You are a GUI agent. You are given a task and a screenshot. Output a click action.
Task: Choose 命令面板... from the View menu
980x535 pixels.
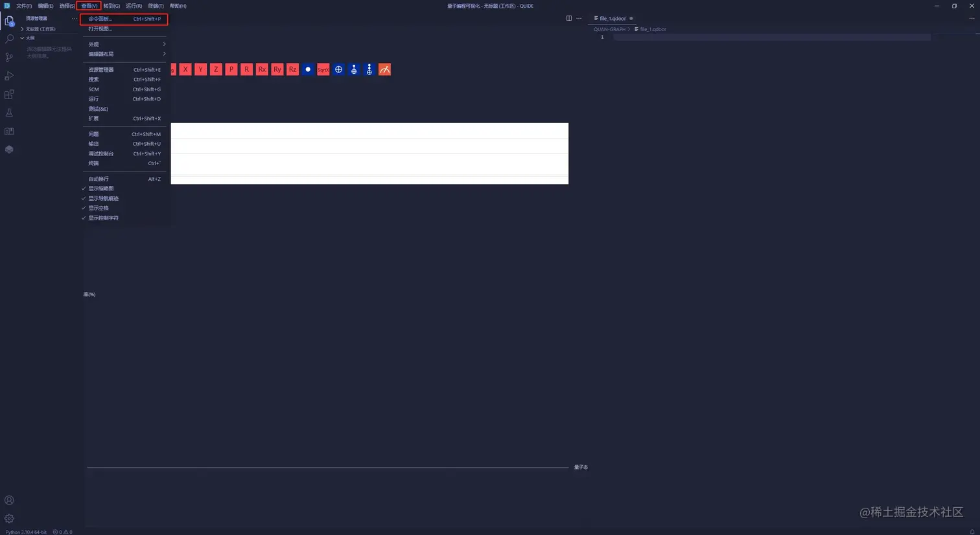(x=124, y=19)
